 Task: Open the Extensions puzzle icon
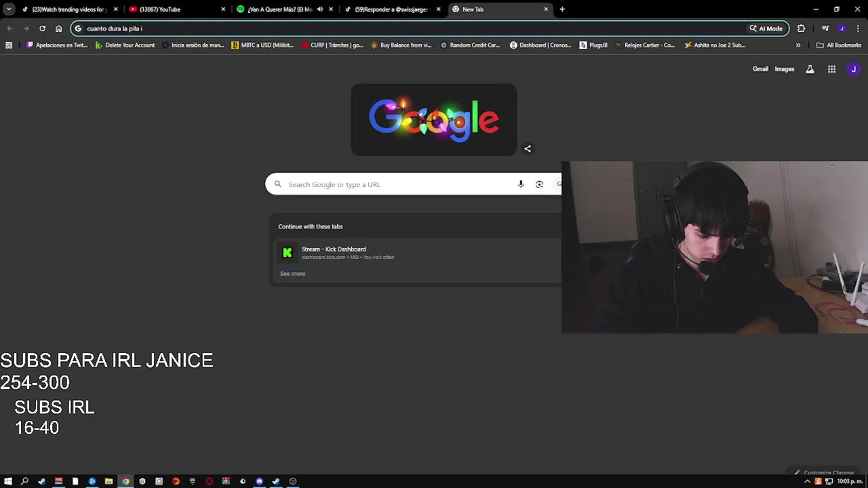802,28
